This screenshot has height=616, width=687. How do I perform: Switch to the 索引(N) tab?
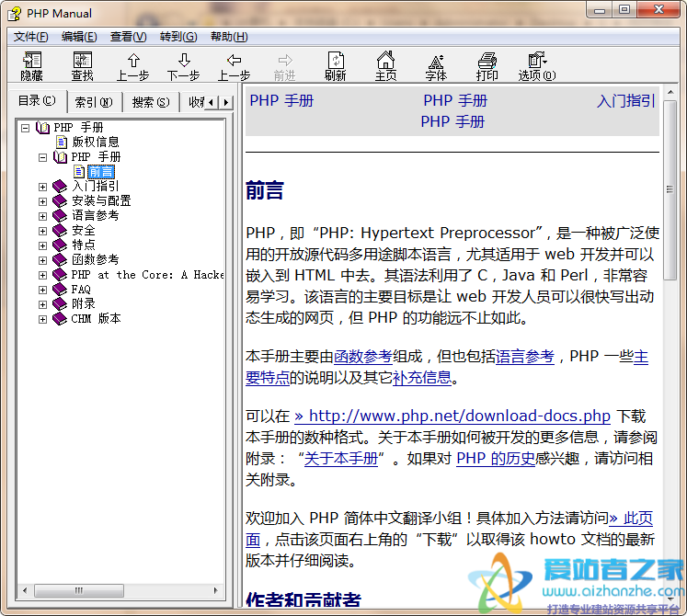pos(94,102)
